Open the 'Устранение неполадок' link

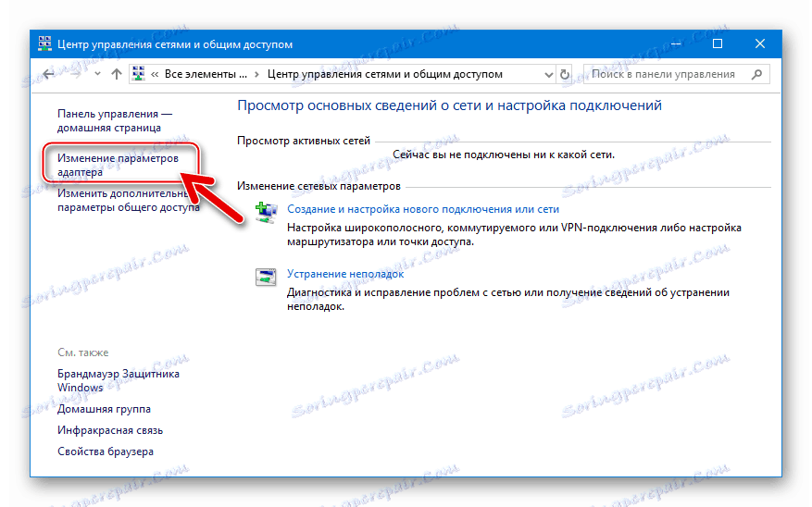coord(345,274)
